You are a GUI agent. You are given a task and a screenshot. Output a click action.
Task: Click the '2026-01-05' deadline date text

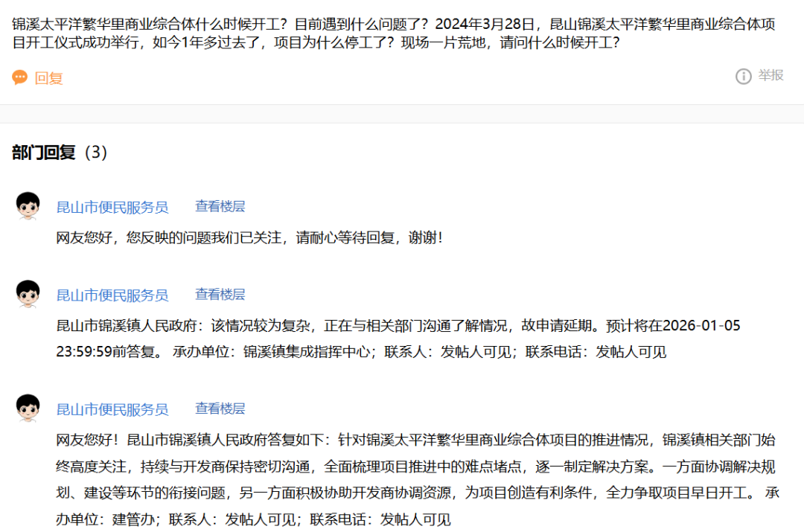point(701,326)
